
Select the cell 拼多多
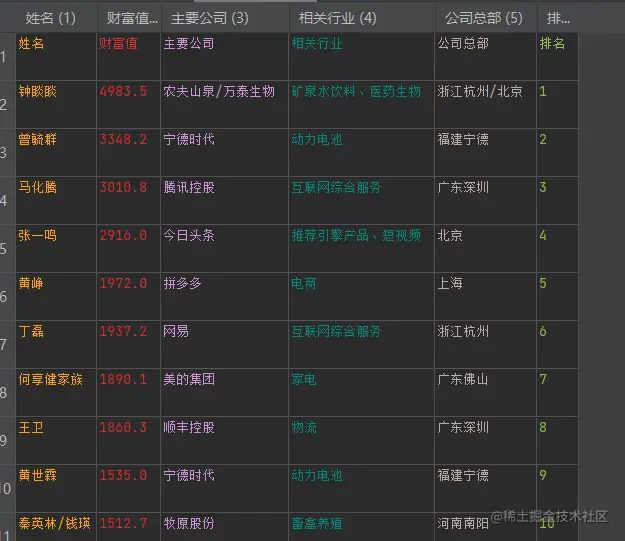(x=224, y=296)
